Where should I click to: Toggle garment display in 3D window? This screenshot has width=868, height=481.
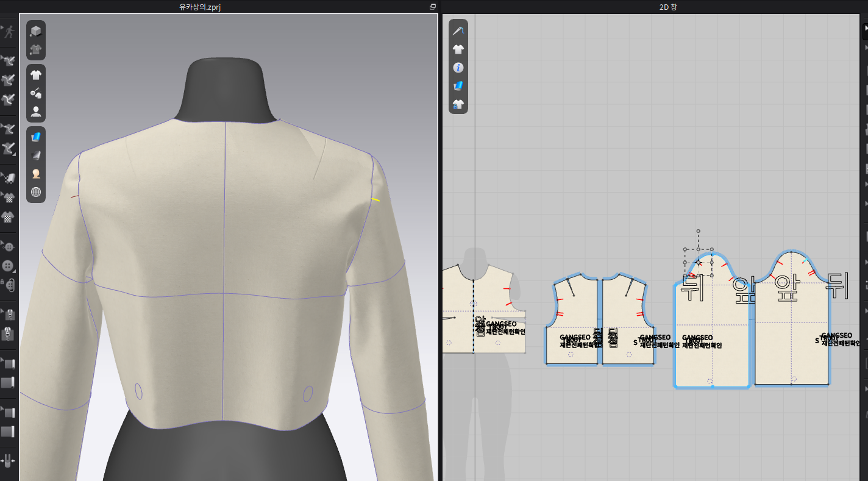coord(36,75)
